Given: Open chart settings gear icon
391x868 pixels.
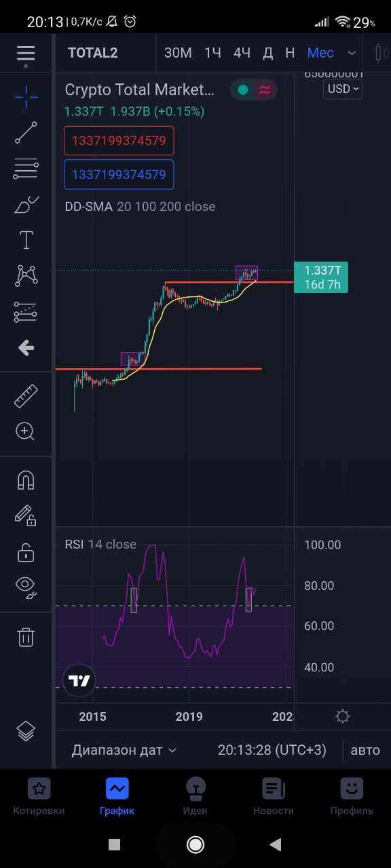Looking at the screenshot, I should 343,717.
